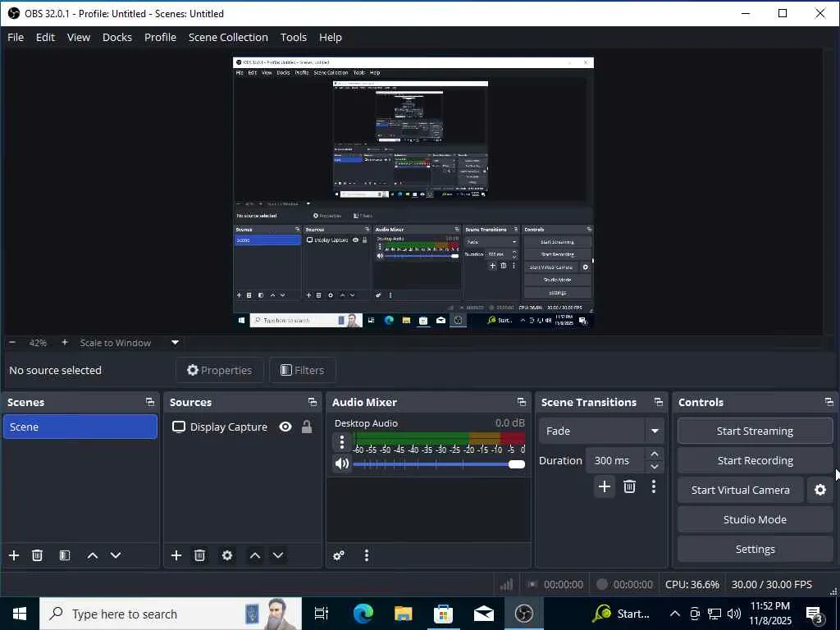Select Scene in Scenes list
Image resolution: width=840 pixels, height=630 pixels.
coord(80,427)
